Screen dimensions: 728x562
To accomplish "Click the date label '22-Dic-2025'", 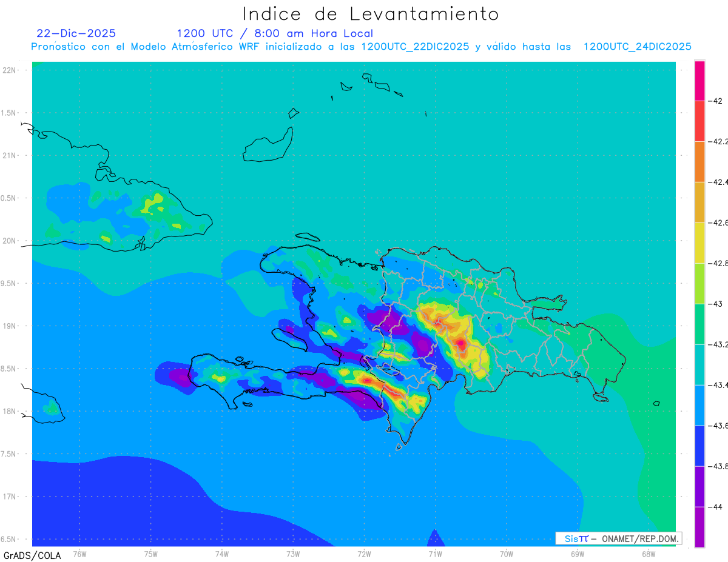I will 76,33.
